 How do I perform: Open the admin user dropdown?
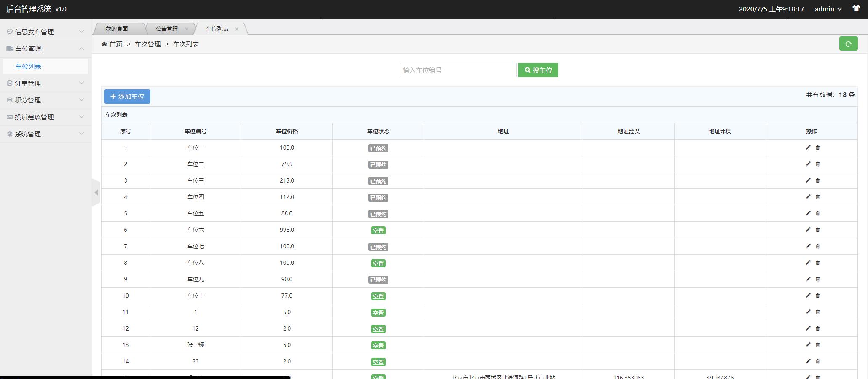pos(828,9)
